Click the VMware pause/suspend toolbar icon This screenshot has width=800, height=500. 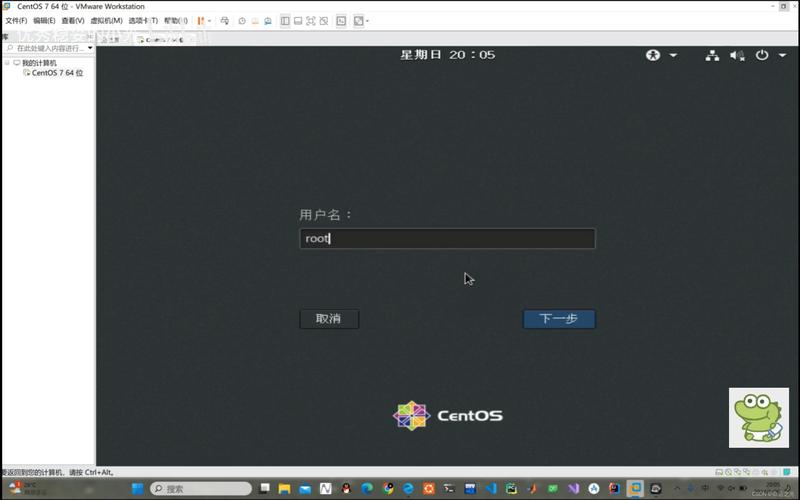pyautogui.click(x=199, y=21)
